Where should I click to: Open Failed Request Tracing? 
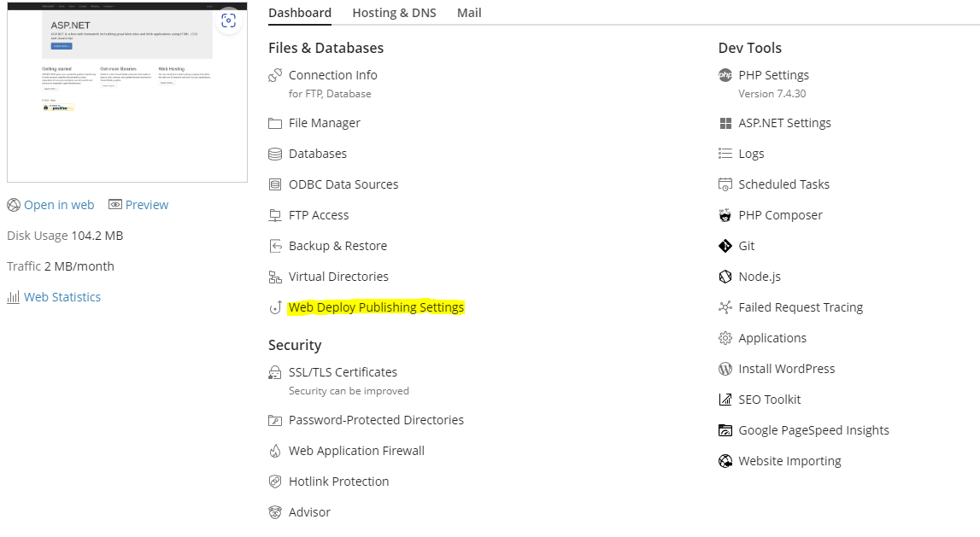point(801,307)
